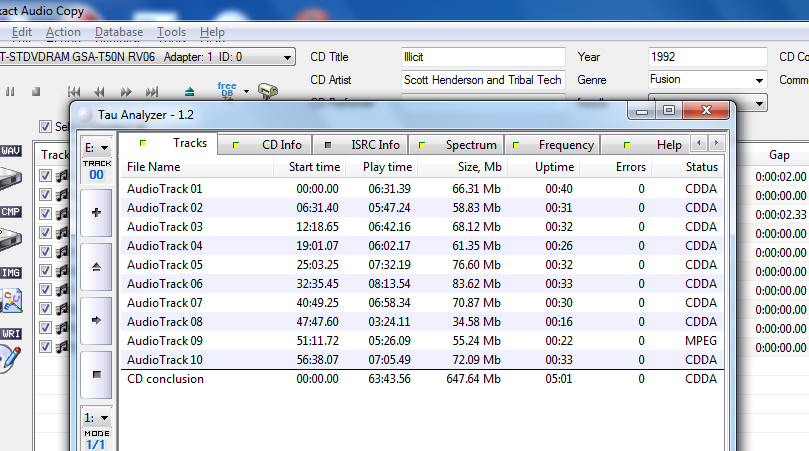The height and width of the screenshot is (451, 809).
Task: Select the AudioTrack 01 row
Action: pos(422,189)
